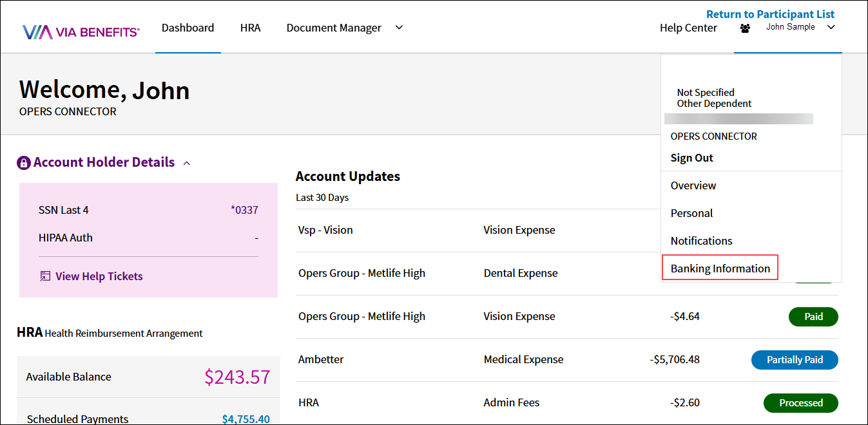
Task: Open View Help Tickets link
Action: click(99, 276)
